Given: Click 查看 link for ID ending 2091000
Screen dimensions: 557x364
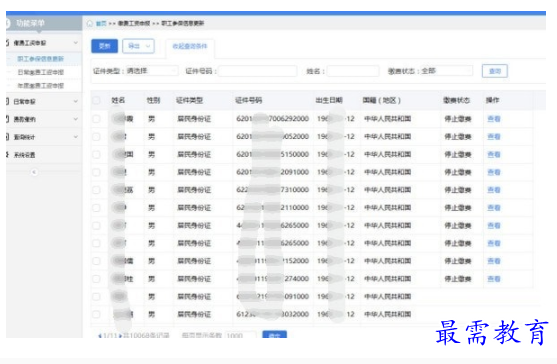Looking at the screenshot, I should (494, 172).
